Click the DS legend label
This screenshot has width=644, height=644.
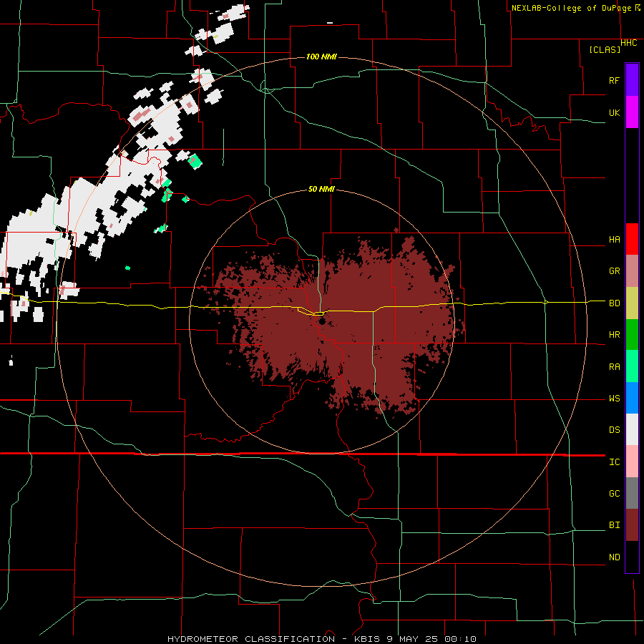614,430
